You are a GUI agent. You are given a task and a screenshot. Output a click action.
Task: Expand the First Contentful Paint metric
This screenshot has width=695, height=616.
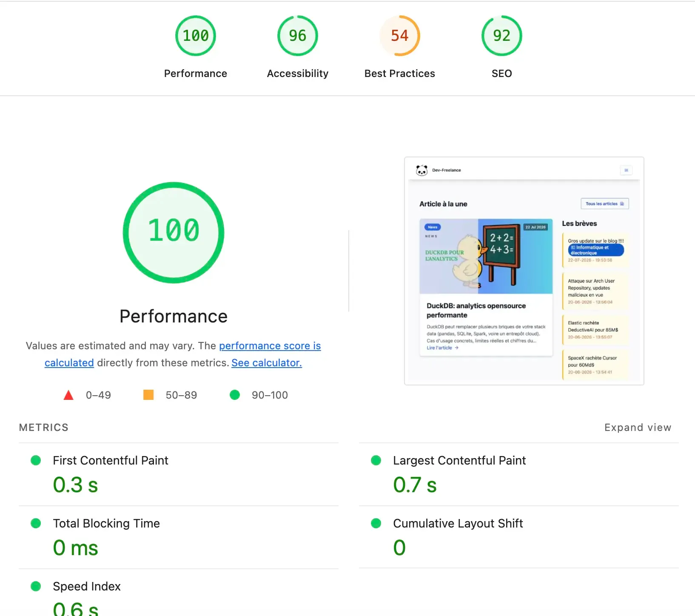point(179,474)
